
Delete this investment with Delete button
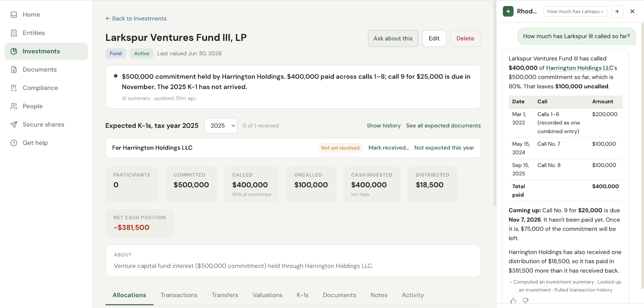(465, 38)
